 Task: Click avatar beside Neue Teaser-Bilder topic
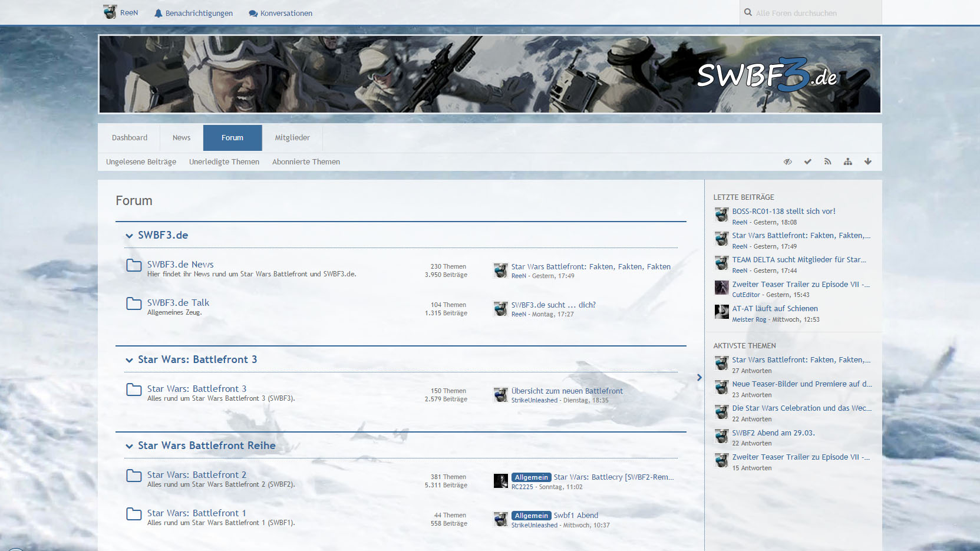tap(721, 387)
